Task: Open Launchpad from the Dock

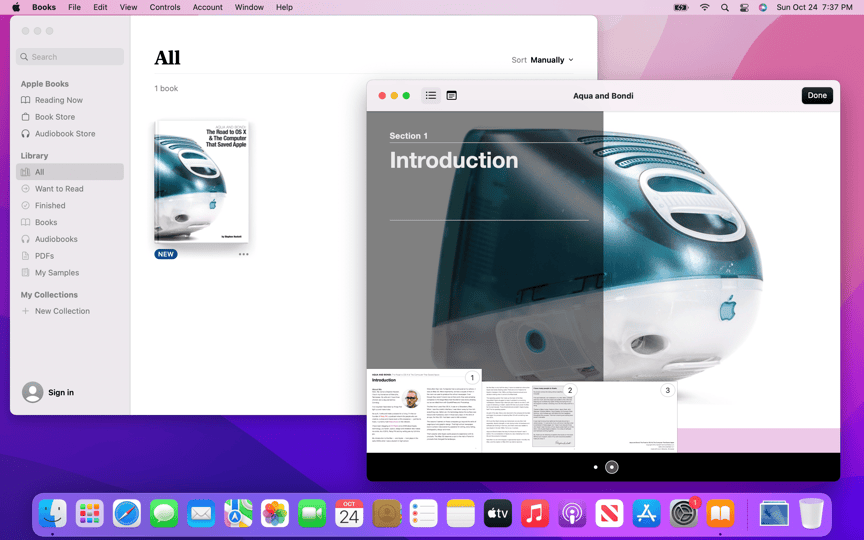Action: (x=89, y=514)
